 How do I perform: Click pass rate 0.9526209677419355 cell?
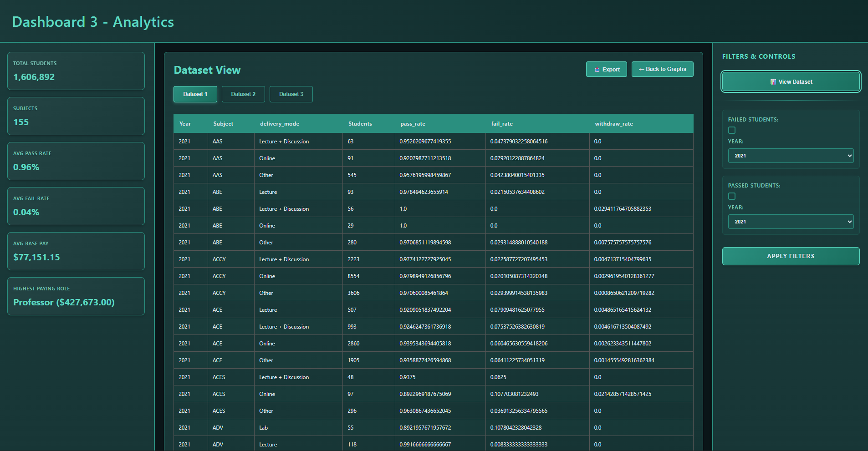pos(440,142)
